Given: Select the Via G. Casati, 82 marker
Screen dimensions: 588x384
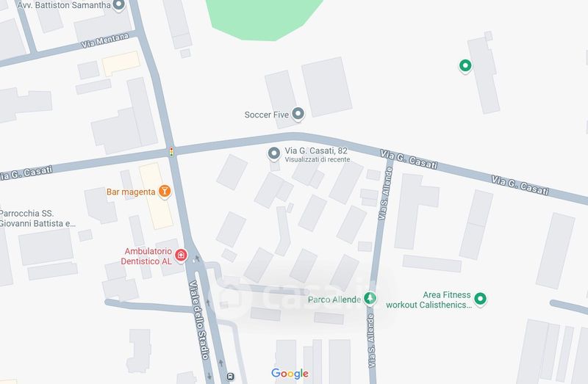Looking at the screenshot, I should pyautogui.click(x=273, y=153).
